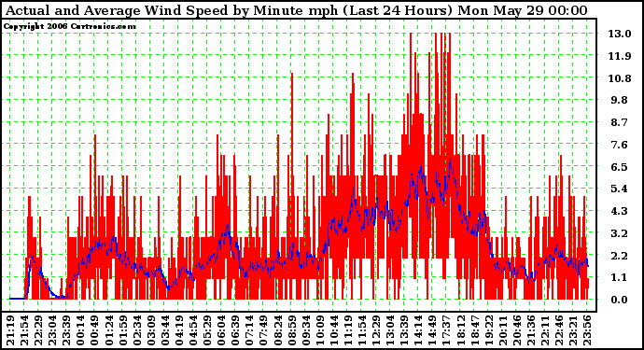
Task: Click the 06:04 time label
Action: pos(221,330)
